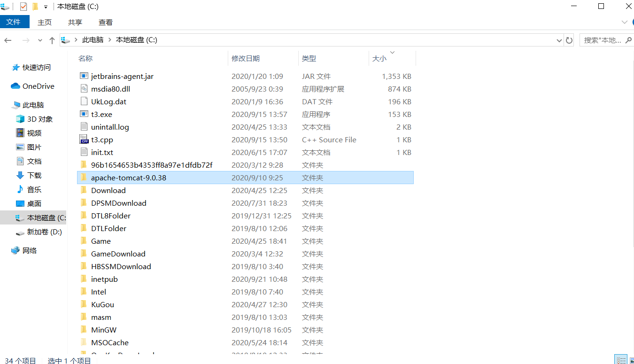Click the search box for 本地磁盘
This screenshot has width=634, height=364.
(x=606, y=40)
